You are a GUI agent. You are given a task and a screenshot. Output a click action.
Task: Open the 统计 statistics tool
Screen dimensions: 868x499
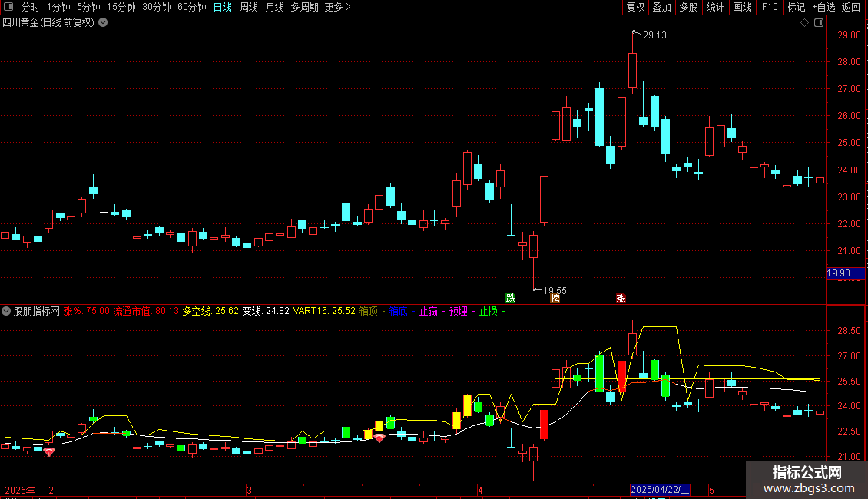click(715, 7)
